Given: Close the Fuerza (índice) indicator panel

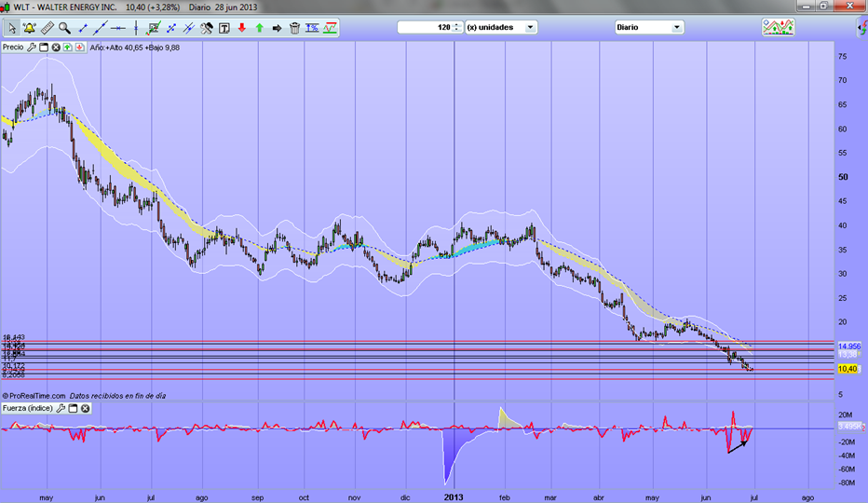Looking at the screenshot, I should [x=85, y=408].
